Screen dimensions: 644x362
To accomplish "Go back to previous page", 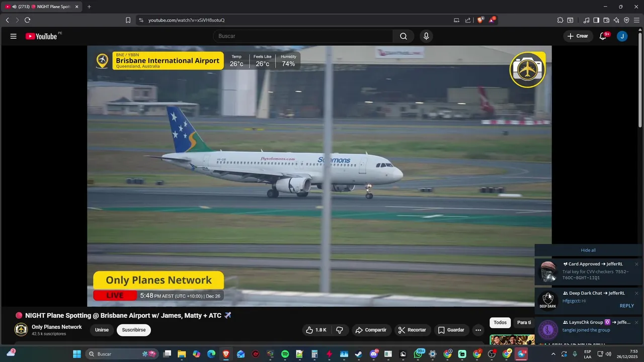I will click(7, 20).
